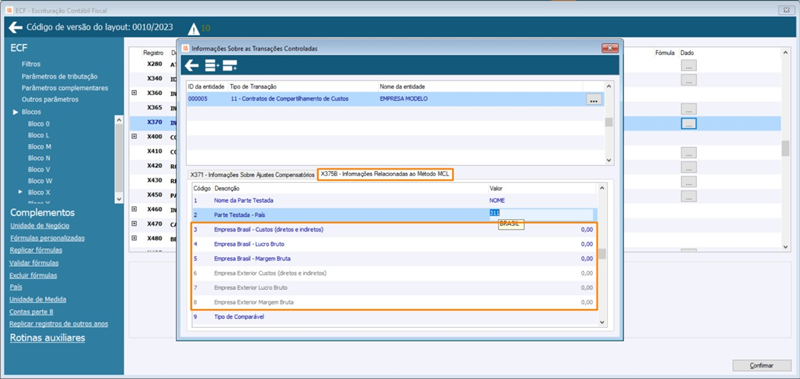Select Bloco N in the tree
800x379 pixels.
click(39, 158)
